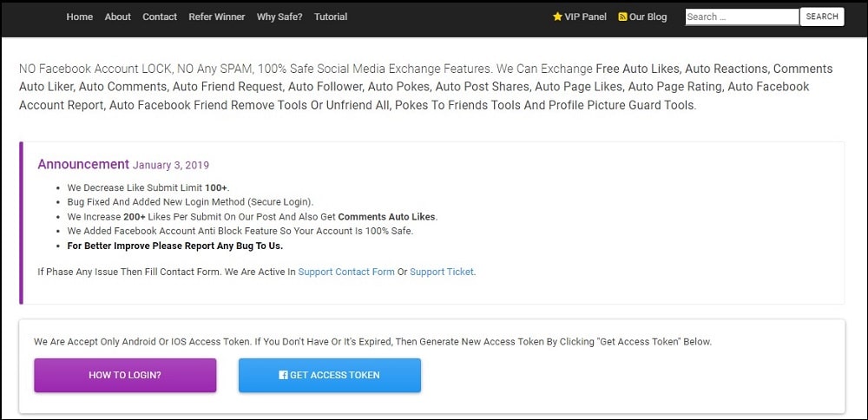The image size is (868, 420).
Task: Click 'We Increase 200+ Likes Per Submit' bullet
Action: (x=253, y=216)
